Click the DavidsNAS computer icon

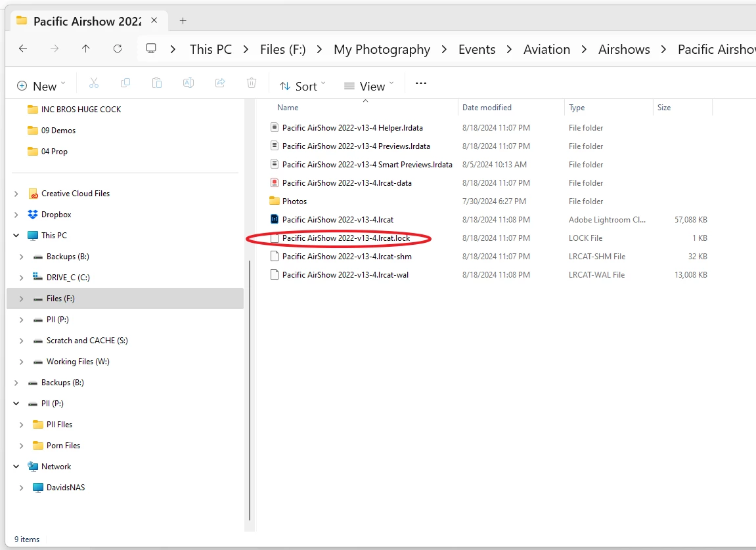click(x=37, y=488)
